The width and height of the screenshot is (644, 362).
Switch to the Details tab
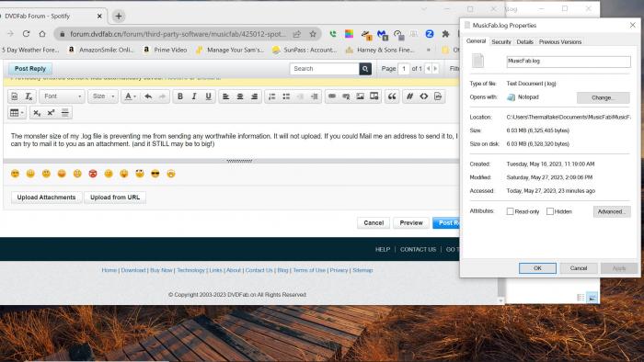tap(525, 42)
